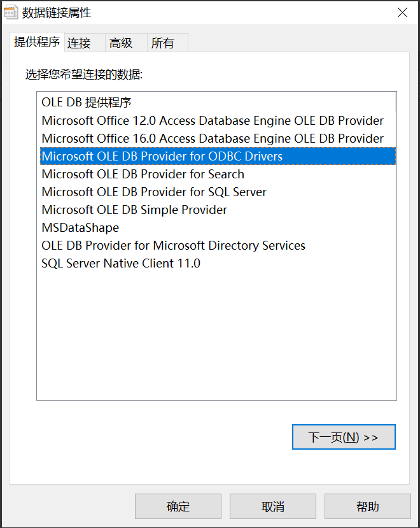Click the Data Link Properties title icon
The width and height of the screenshot is (420, 528).
click(11, 12)
